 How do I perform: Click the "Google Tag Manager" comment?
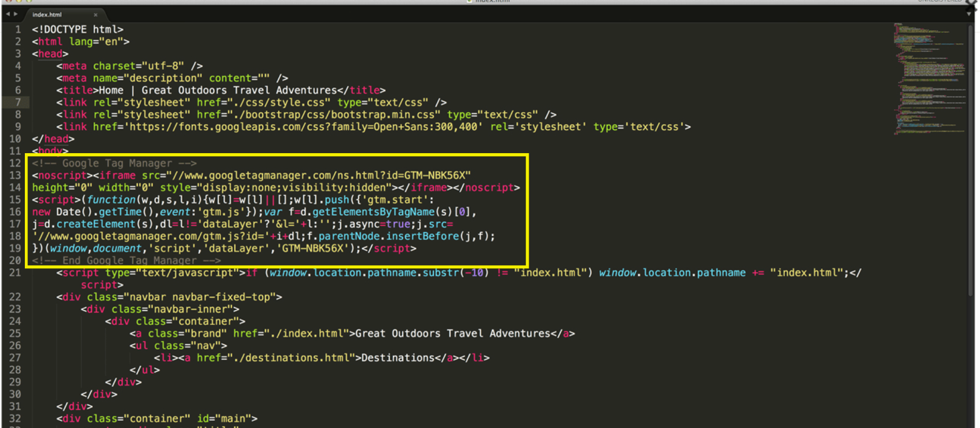pos(114,163)
